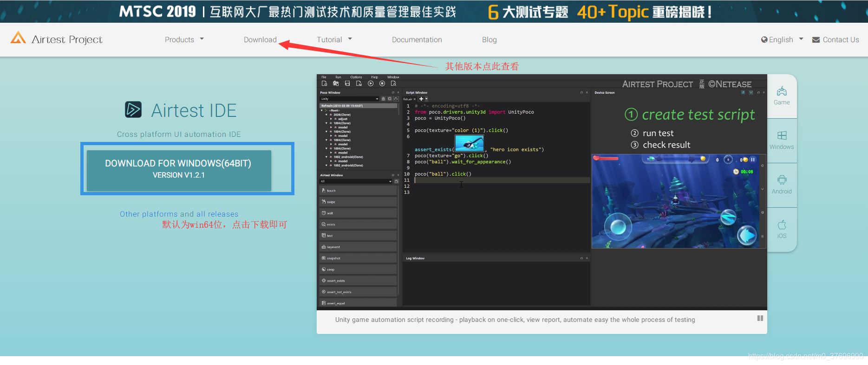Open the All combo box in Airtest Window
The width and height of the screenshot is (868, 365).
(x=356, y=181)
